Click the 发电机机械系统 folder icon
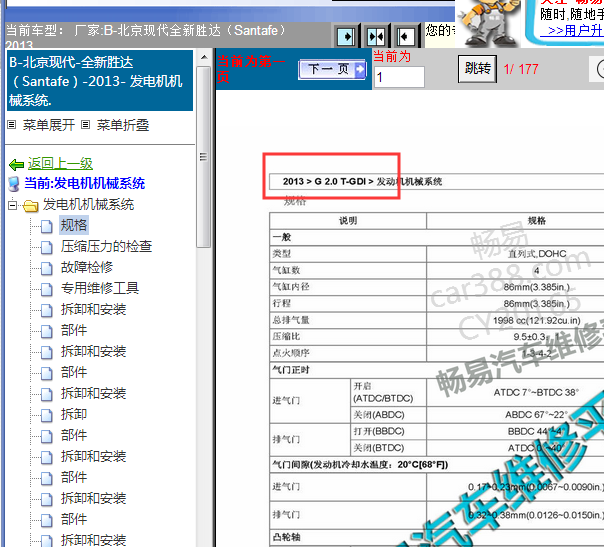 click(30, 206)
